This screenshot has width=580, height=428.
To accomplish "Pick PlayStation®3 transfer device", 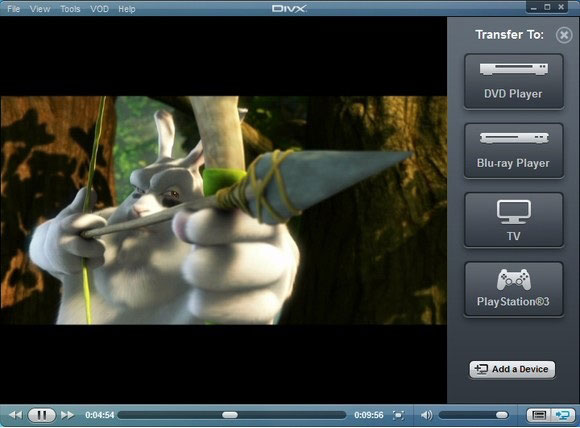I will click(514, 289).
